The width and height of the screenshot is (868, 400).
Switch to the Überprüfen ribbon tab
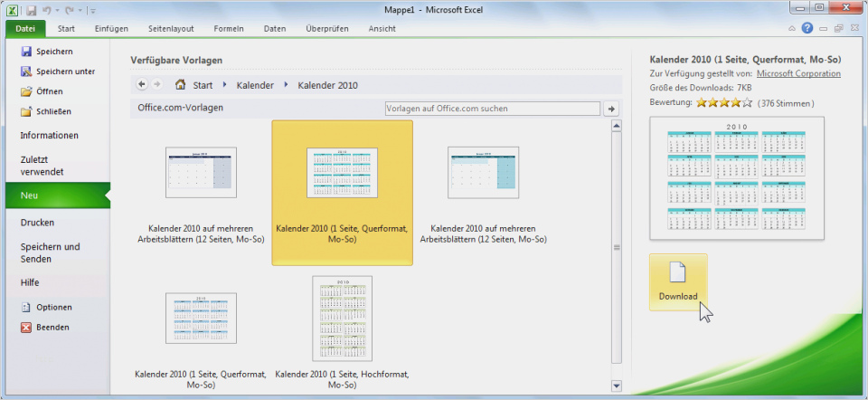point(327,29)
